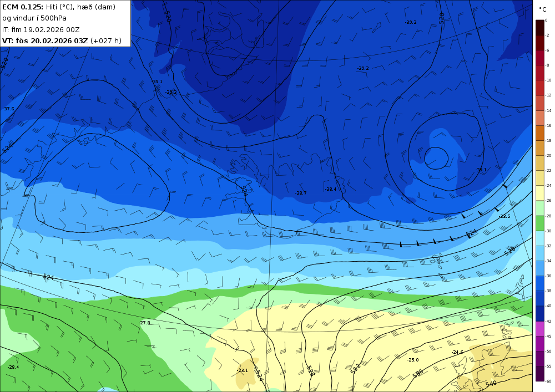Click the legend label "-26"
The image size is (555, 392).
(548, 200)
